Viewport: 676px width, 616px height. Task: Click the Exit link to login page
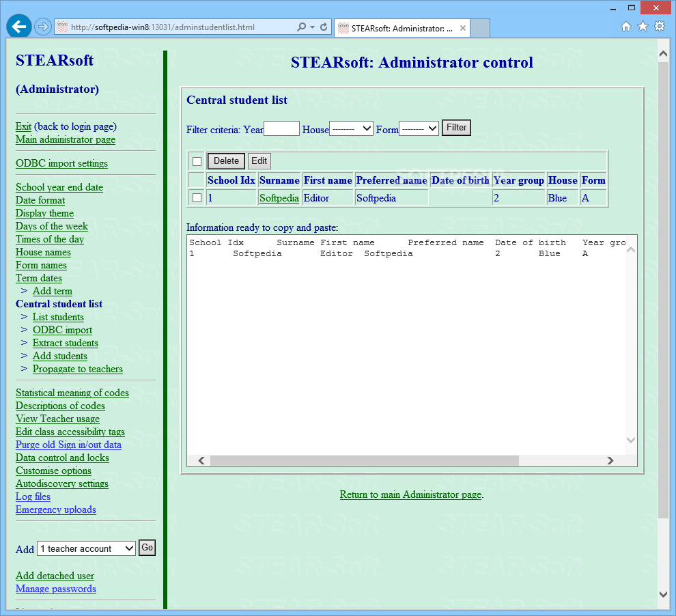[x=23, y=126]
